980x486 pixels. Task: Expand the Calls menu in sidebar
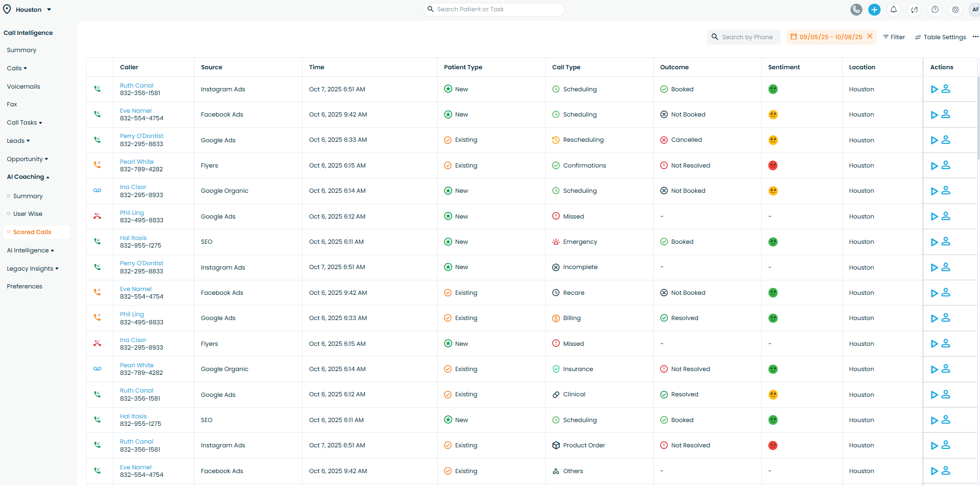pyautogui.click(x=17, y=68)
